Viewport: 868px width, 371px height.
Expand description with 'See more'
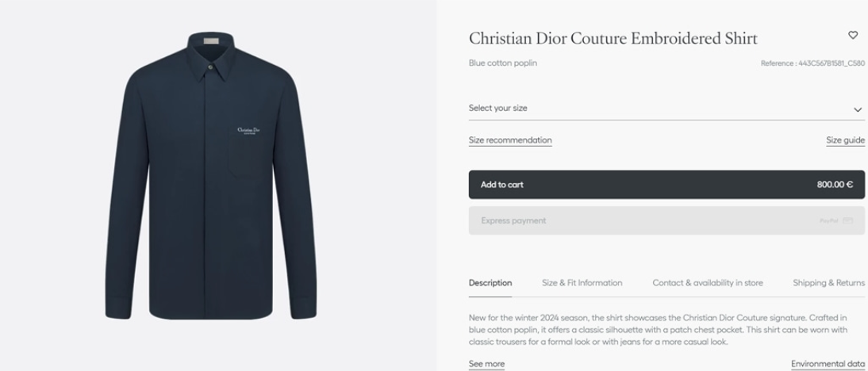coord(486,364)
